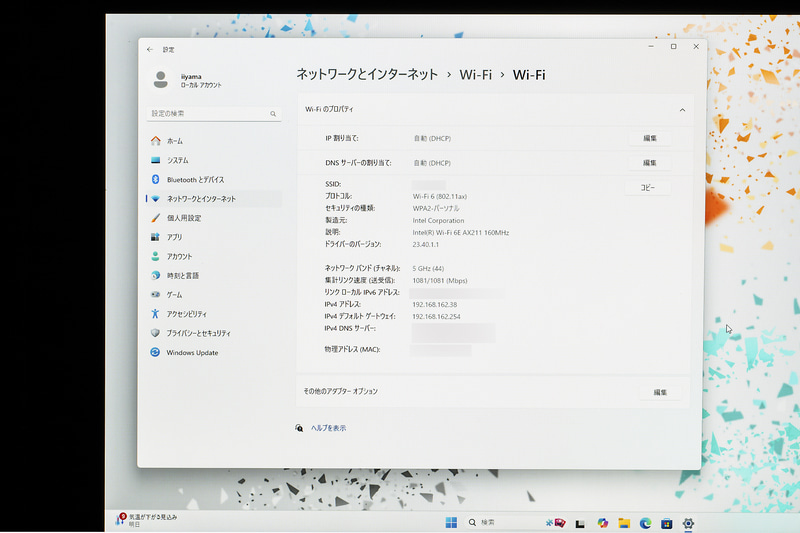
Task: Open the Windows Start button
Action: [451, 522]
